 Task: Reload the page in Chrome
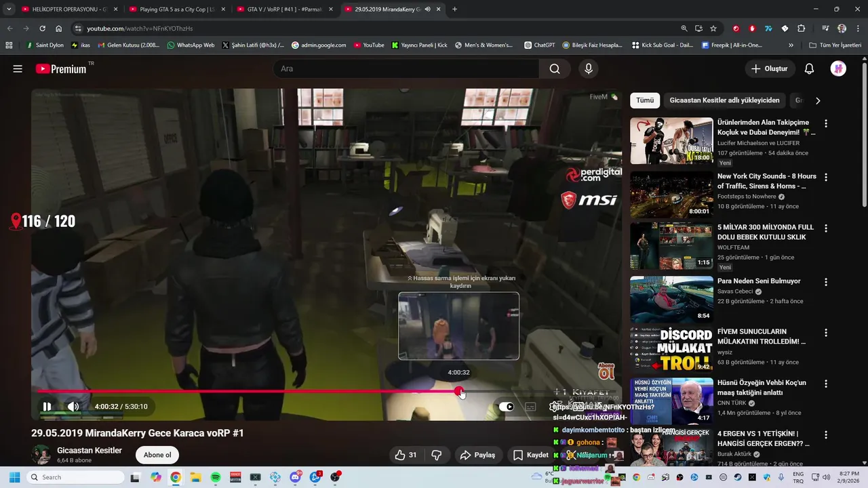42,28
